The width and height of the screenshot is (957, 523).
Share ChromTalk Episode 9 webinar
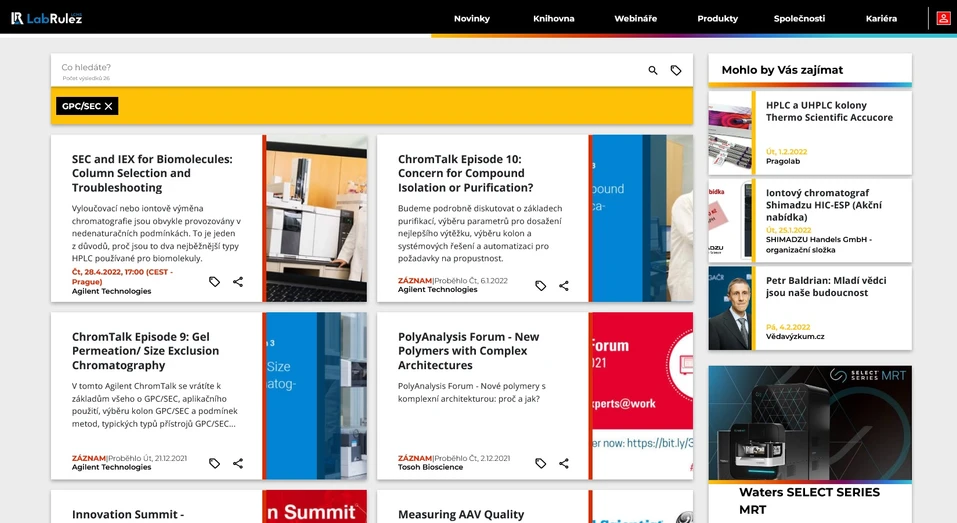238,463
